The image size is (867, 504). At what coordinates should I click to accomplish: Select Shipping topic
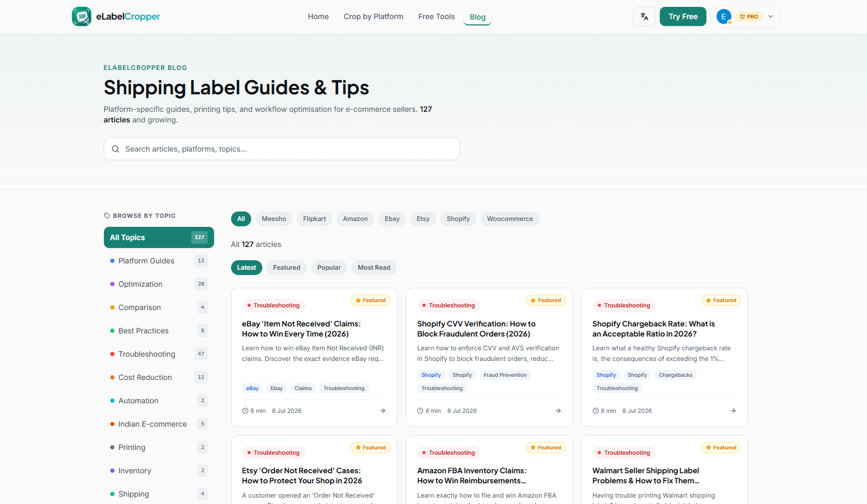click(x=159, y=494)
